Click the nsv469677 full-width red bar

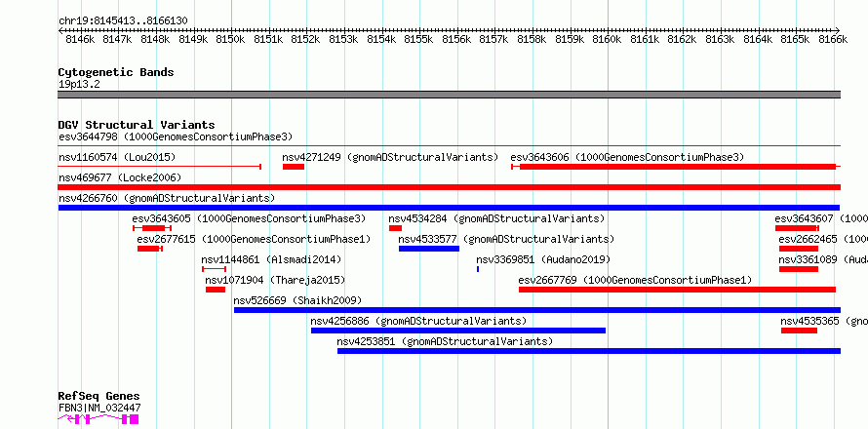(449, 187)
